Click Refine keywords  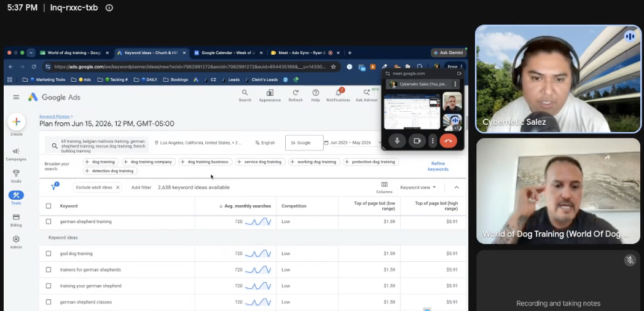pyautogui.click(x=438, y=166)
